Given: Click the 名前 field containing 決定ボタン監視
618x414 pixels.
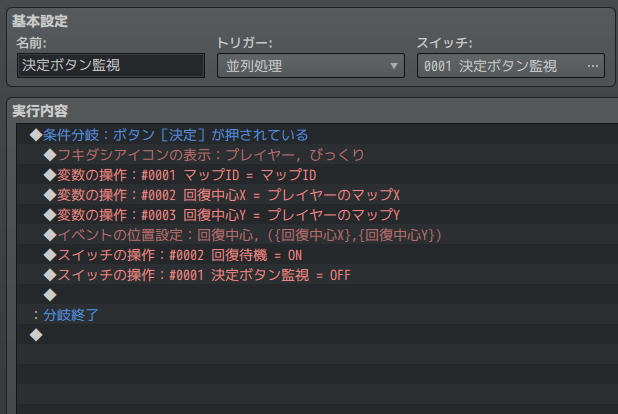Looking at the screenshot, I should (x=111, y=65).
